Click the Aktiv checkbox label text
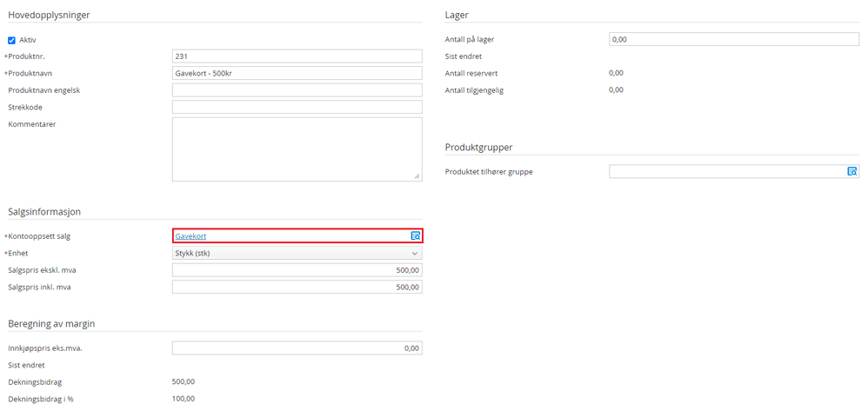868x417 pixels. click(x=28, y=40)
